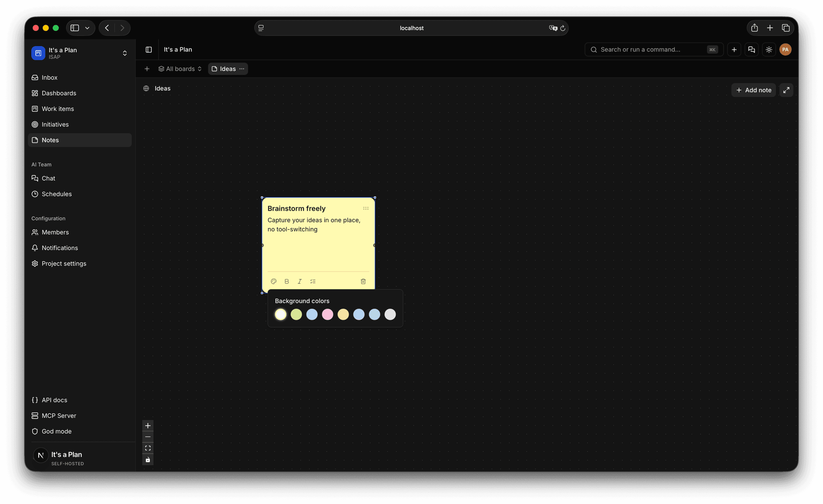Open the note color palette icon
The height and width of the screenshot is (504, 823).
coord(274,281)
